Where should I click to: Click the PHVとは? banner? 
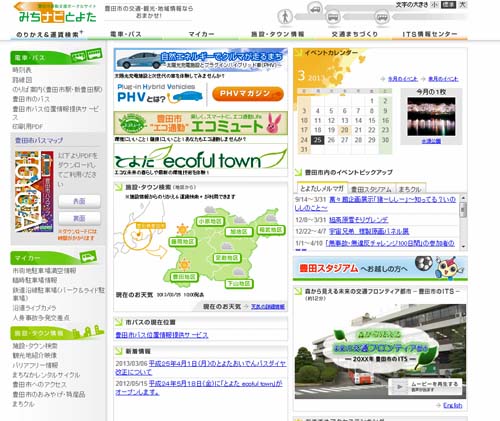(x=160, y=94)
